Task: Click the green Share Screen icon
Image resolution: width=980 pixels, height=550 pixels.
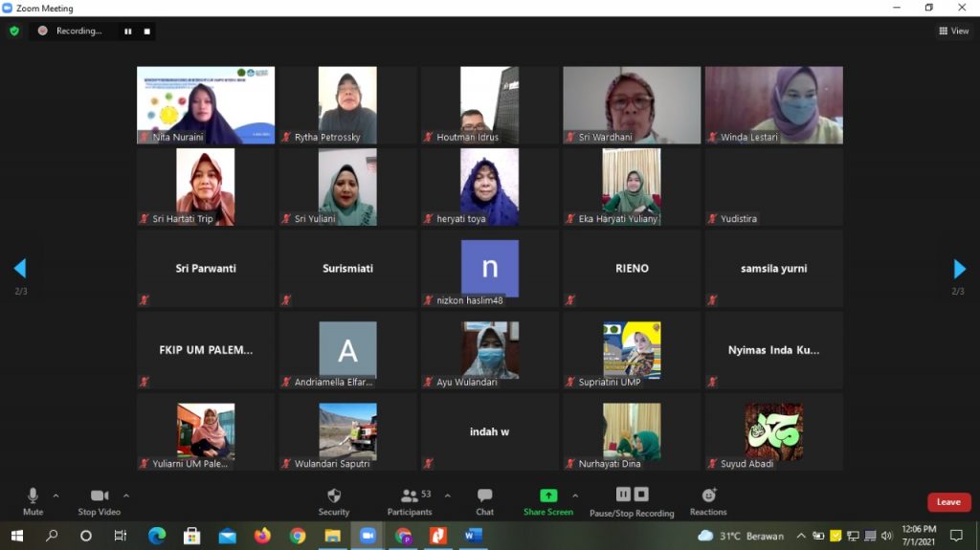Action: [x=548, y=495]
